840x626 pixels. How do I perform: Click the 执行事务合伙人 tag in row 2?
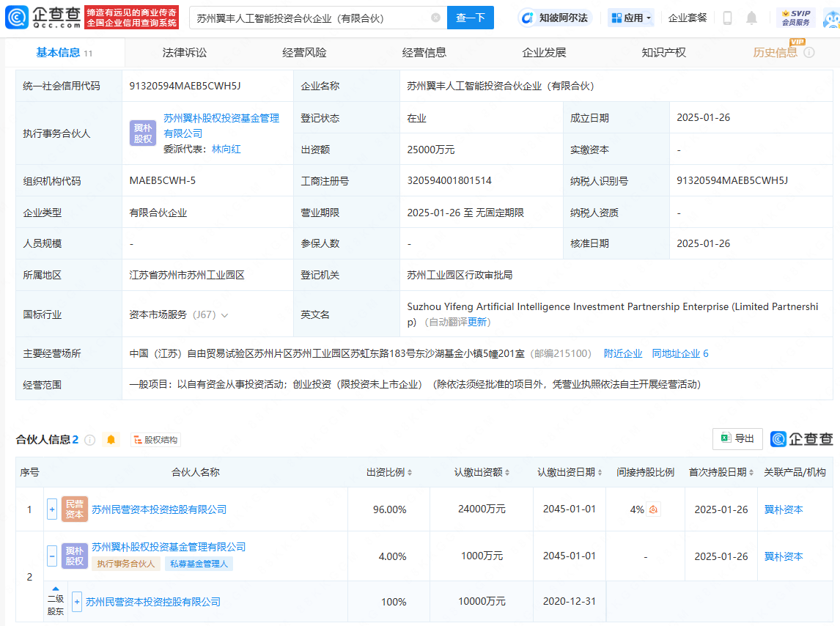point(125,564)
